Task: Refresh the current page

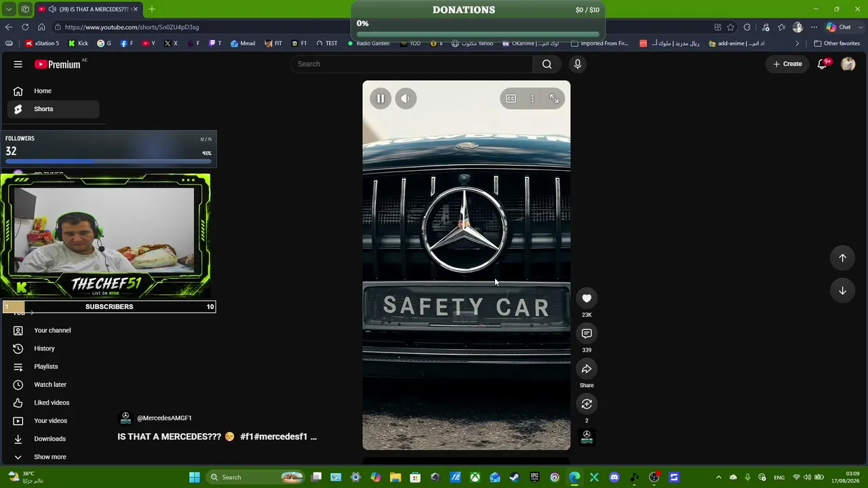Action: click(25, 27)
